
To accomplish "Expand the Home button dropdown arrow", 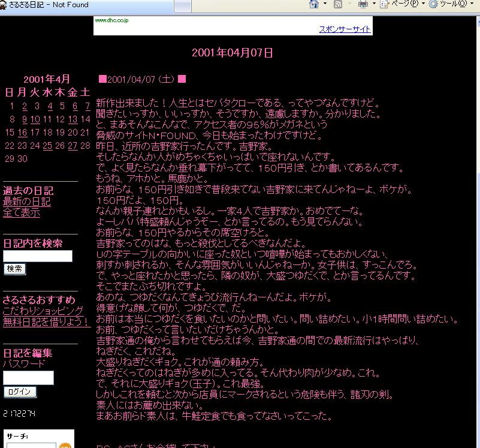I will click(x=325, y=4).
